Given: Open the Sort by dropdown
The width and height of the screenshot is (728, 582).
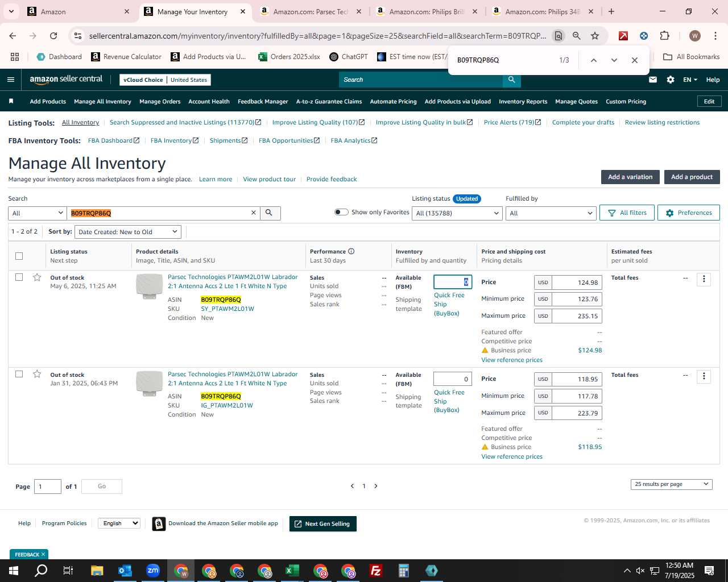Looking at the screenshot, I should tap(128, 232).
